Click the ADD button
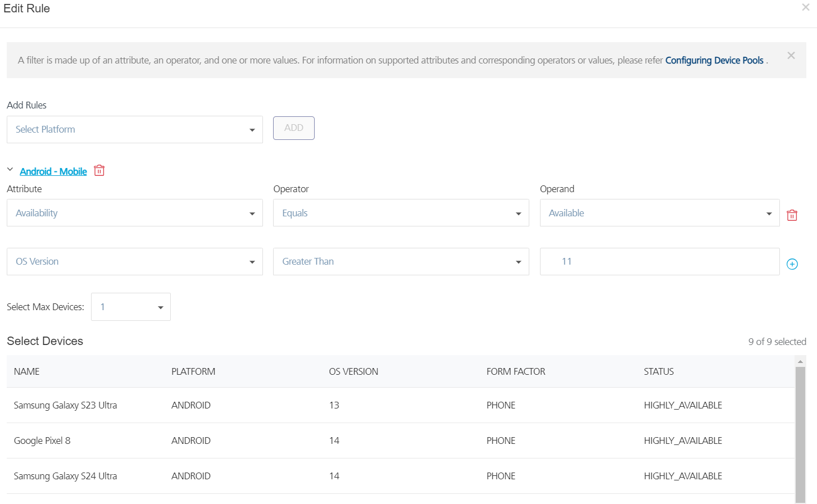The image size is (817, 504). [x=293, y=128]
